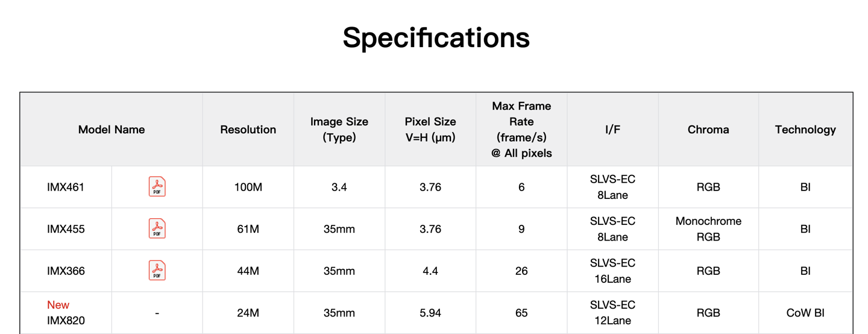Click the Model Name column header
Screen dimensions: 868x334
112,130
